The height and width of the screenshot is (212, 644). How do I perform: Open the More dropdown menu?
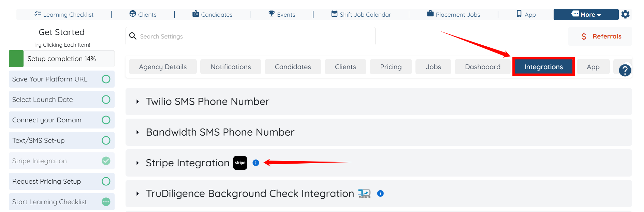coord(586,15)
